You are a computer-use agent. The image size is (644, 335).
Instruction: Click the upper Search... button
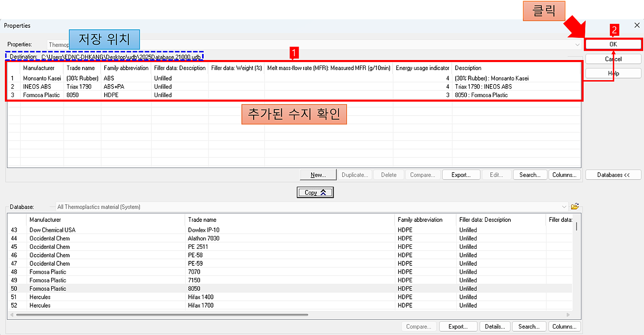click(530, 175)
